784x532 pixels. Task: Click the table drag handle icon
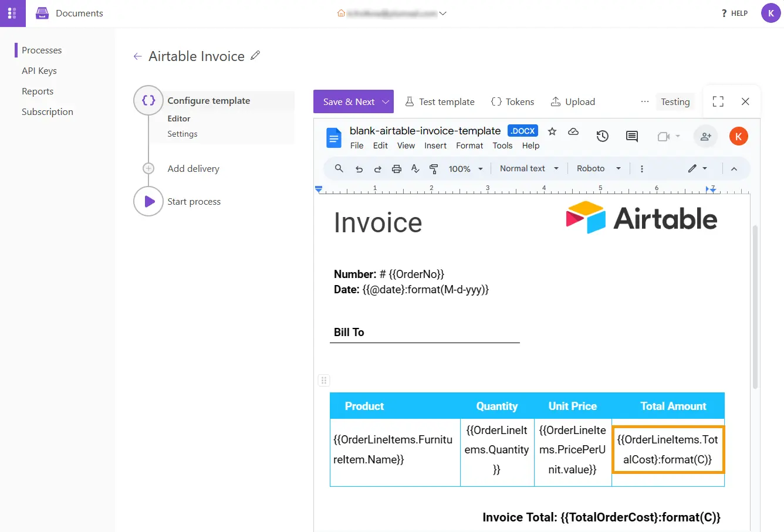coord(323,380)
